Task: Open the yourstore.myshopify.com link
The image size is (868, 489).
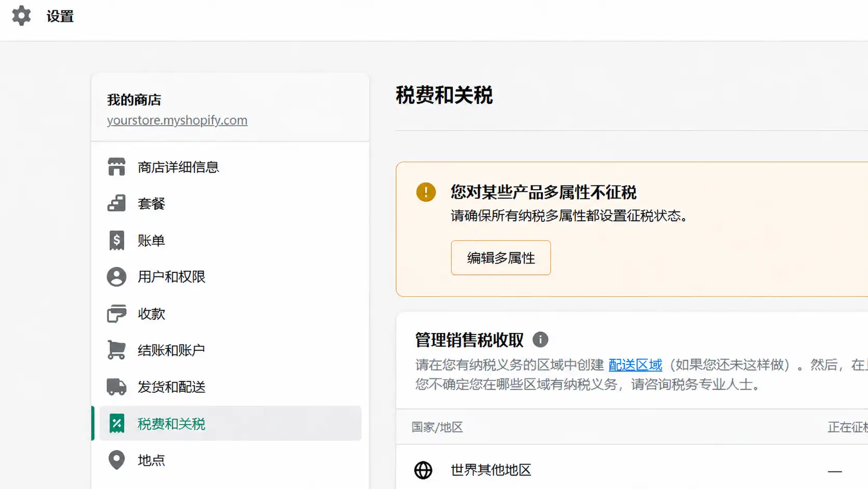Action: click(x=177, y=120)
